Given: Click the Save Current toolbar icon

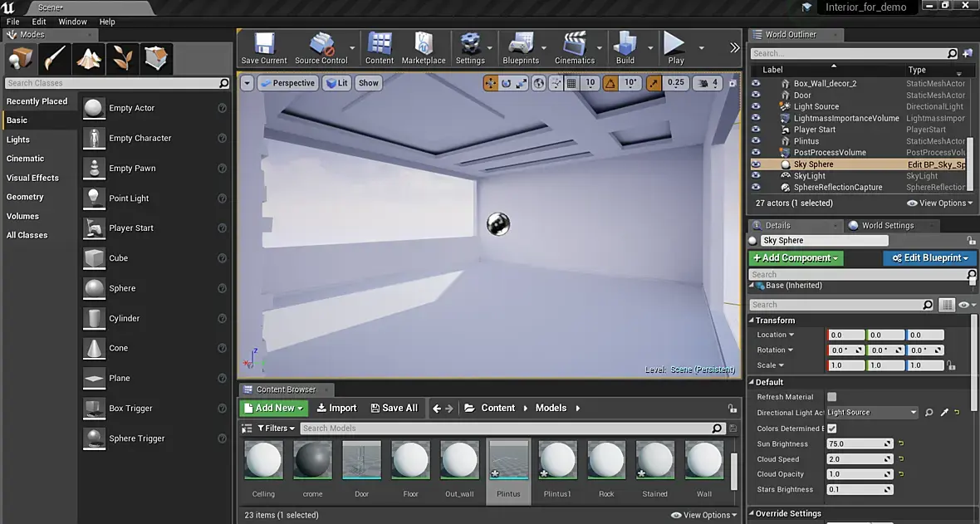Looking at the screenshot, I should [x=264, y=49].
